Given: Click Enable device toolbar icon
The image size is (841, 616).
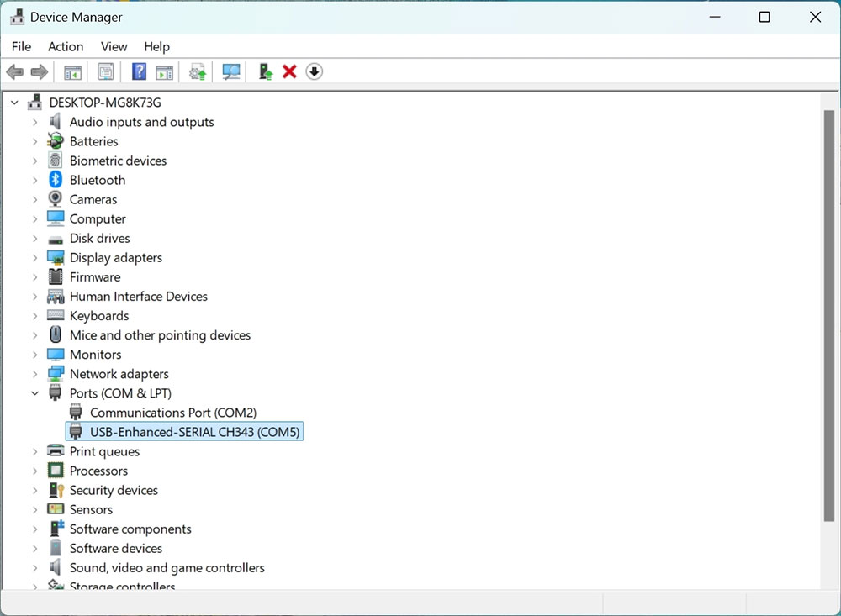Looking at the screenshot, I should point(266,71).
